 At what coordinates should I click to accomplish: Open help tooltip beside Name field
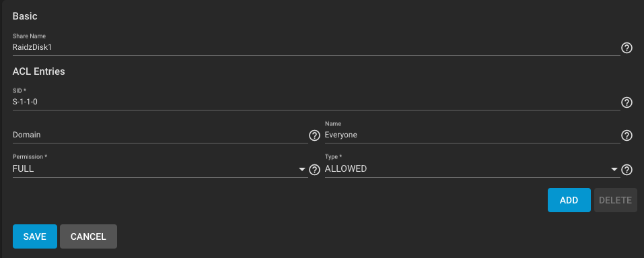pyautogui.click(x=627, y=135)
